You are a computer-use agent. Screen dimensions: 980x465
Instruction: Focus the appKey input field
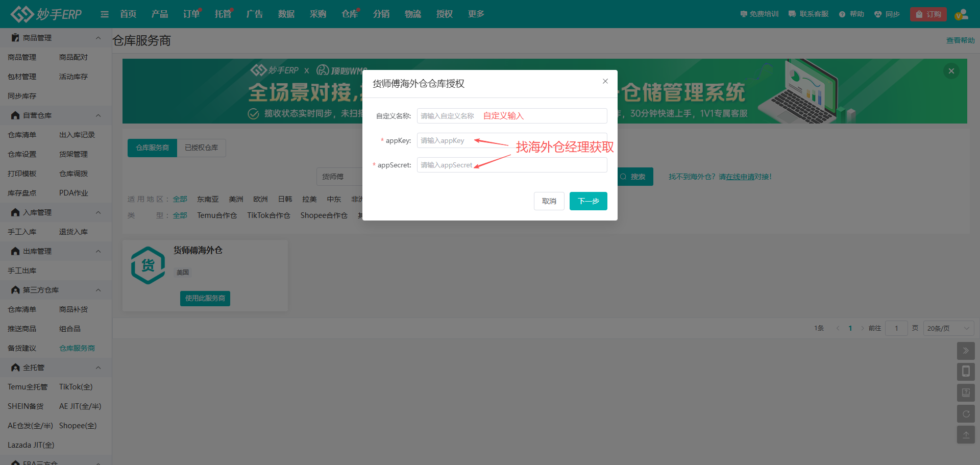[x=511, y=140]
